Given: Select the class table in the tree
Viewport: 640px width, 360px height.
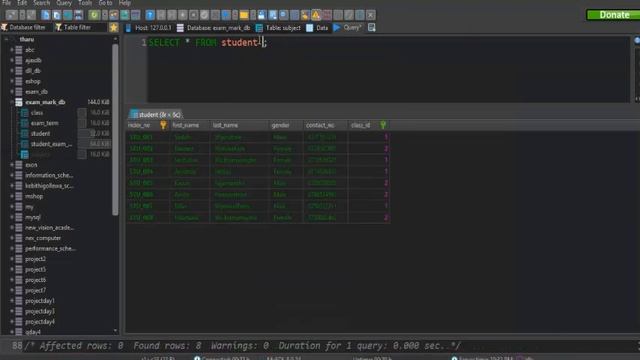Looking at the screenshot, I should 37,113.
